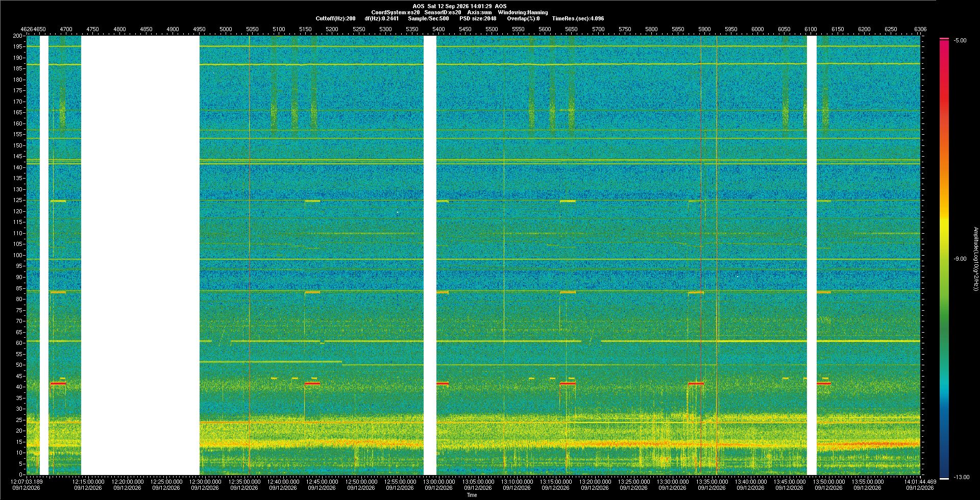Select the 100 Hz frequency axis label
Screen dimensions: 980x500
coord(18,255)
